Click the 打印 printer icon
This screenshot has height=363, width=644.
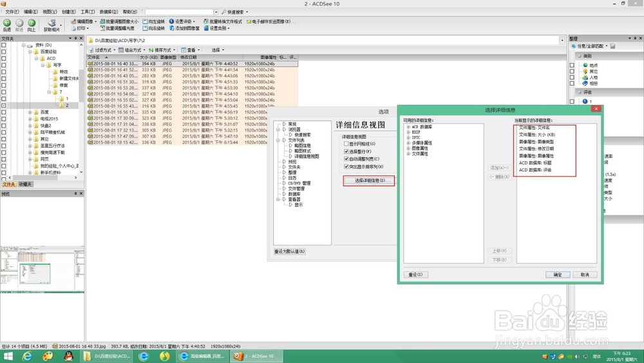[73, 28]
